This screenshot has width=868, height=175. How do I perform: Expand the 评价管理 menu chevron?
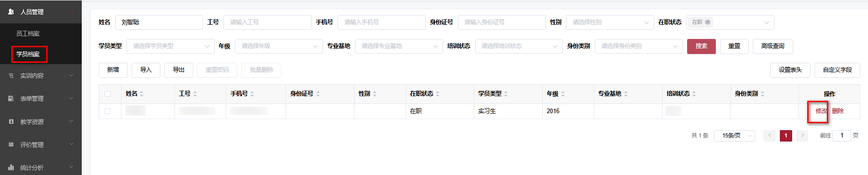[71, 144]
